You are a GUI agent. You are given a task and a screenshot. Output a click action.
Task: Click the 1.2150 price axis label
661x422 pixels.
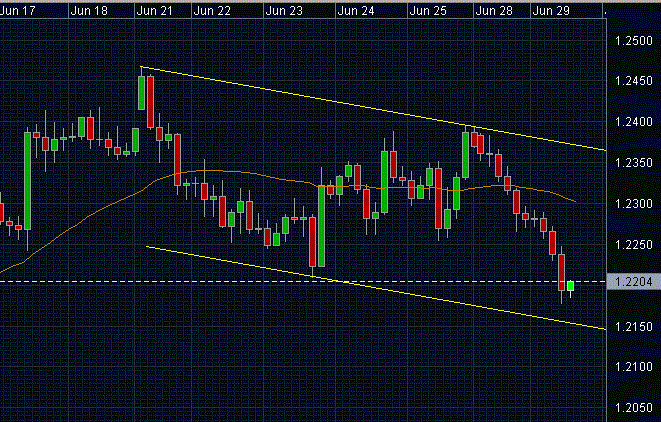(x=634, y=327)
